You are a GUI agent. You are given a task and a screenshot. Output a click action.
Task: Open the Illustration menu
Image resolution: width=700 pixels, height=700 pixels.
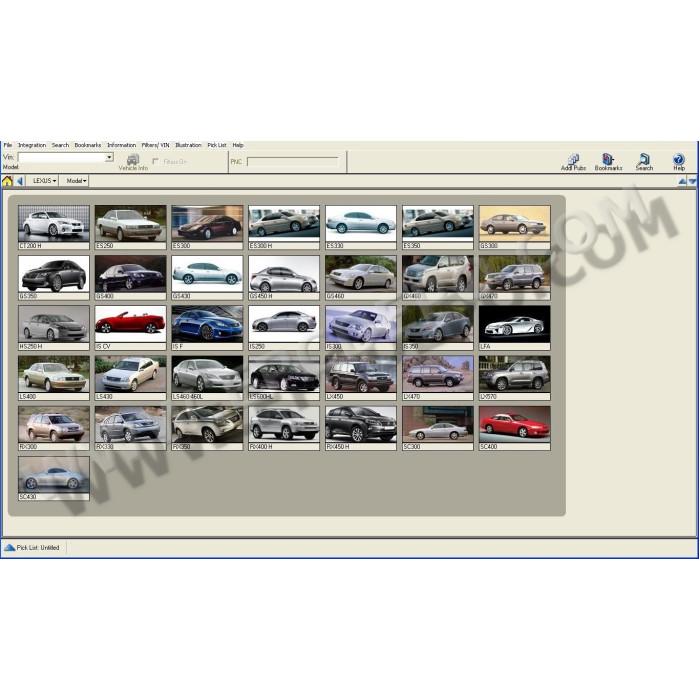(x=188, y=145)
